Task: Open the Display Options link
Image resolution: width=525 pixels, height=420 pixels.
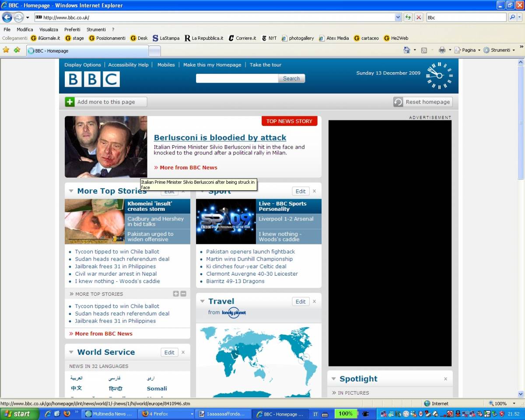Action: tap(83, 65)
